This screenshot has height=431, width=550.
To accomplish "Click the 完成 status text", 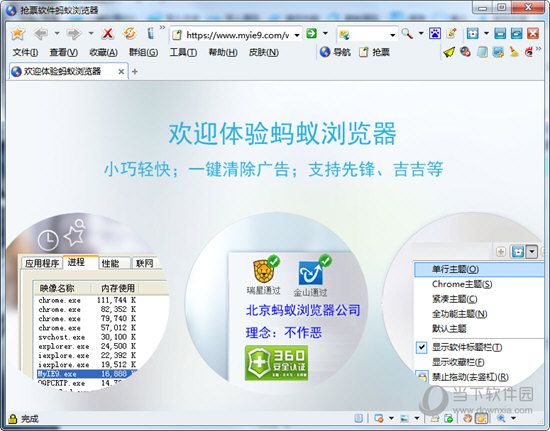I will tap(29, 419).
